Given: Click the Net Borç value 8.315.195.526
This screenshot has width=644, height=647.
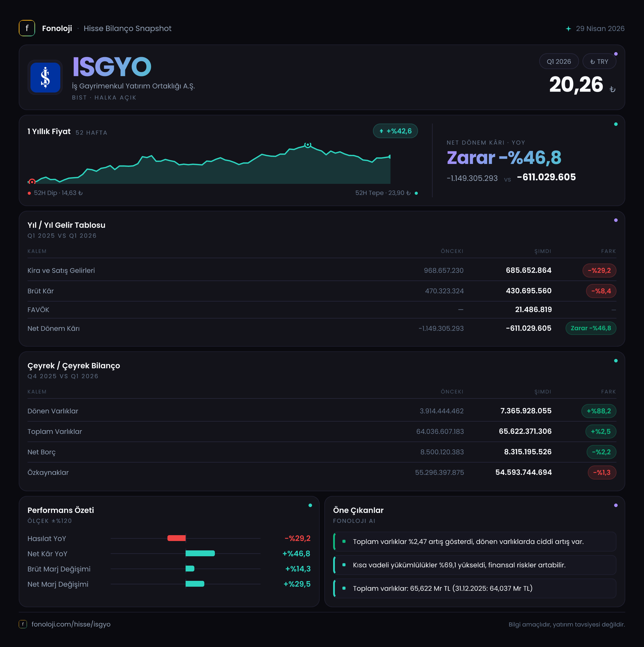Looking at the screenshot, I should pos(528,452).
